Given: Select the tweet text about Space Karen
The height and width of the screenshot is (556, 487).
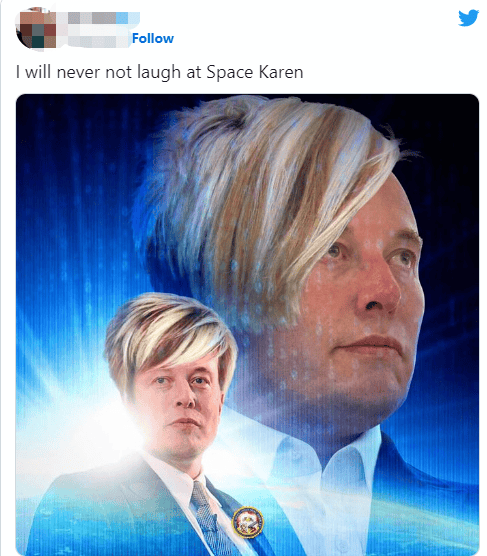Looking at the screenshot, I should [160, 72].
